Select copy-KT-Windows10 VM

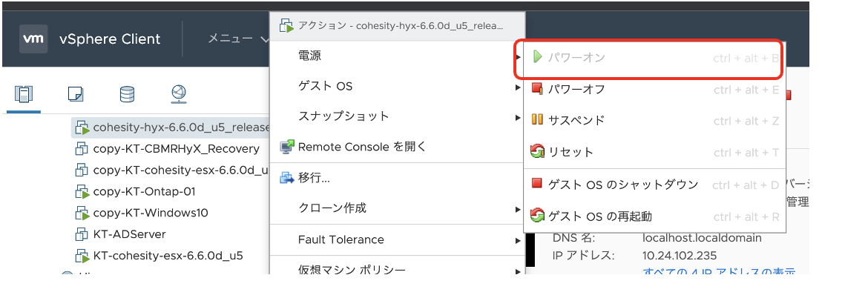pos(151,213)
